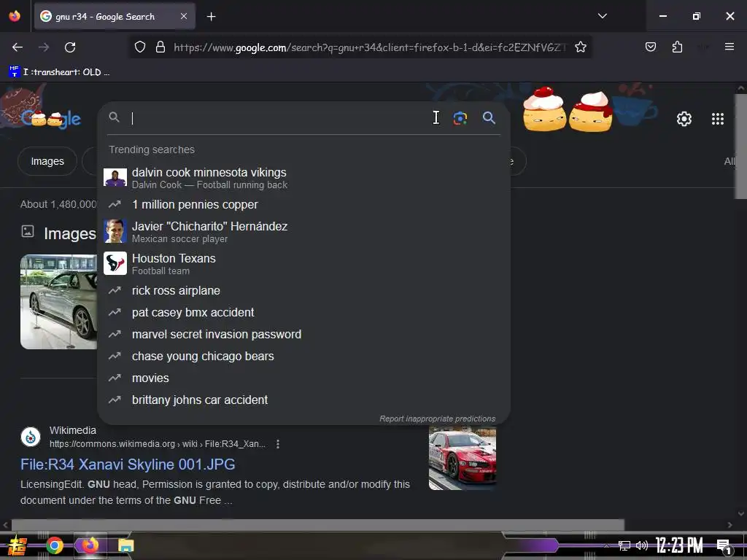Open the volume speaker tray icon
The width and height of the screenshot is (747, 560).
[642, 545]
